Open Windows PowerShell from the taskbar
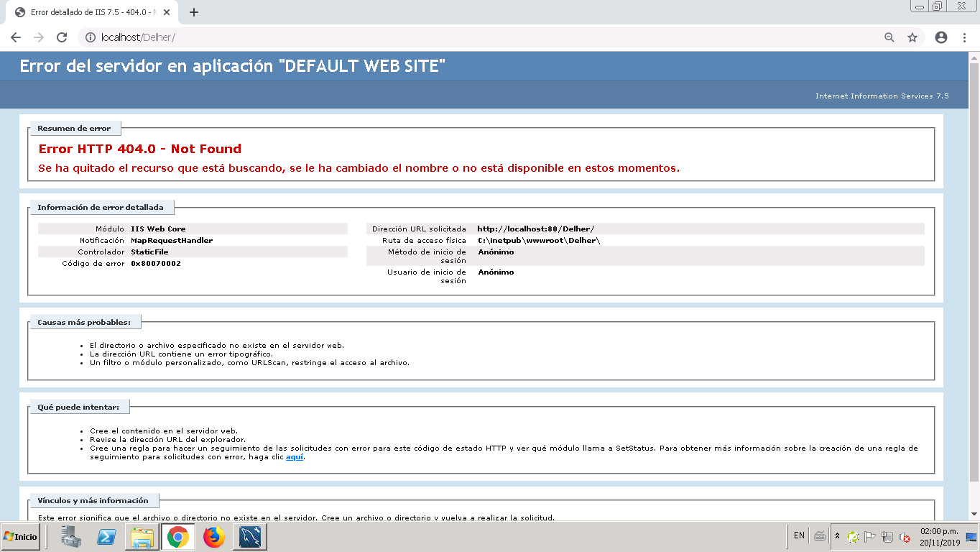Viewport: 980px width, 552px height. (x=107, y=537)
